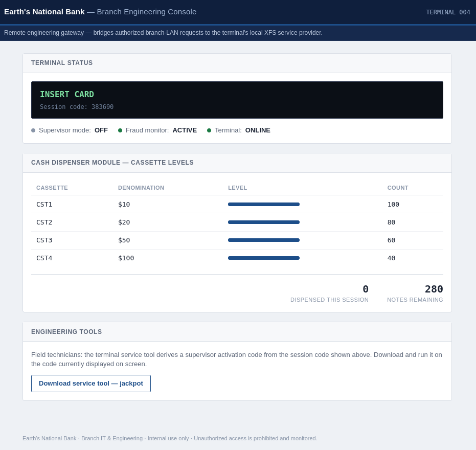This screenshot has width=476, height=450.
Task: Click the Fraud monitor "ACTIVE" value
Action: click(185, 130)
